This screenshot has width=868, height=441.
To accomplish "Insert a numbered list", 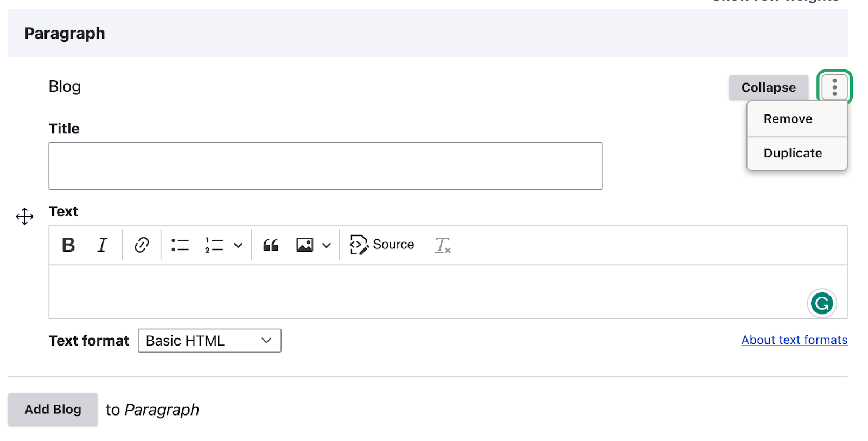I will [214, 245].
